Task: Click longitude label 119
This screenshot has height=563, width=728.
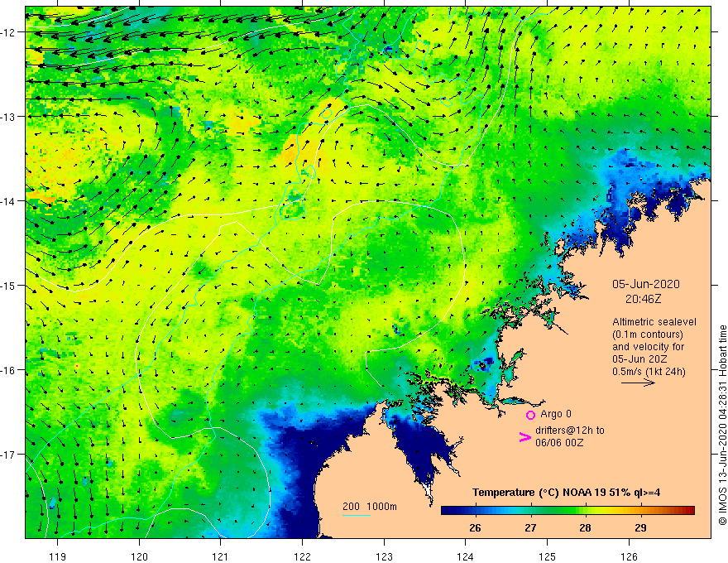Action: click(58, 556)
